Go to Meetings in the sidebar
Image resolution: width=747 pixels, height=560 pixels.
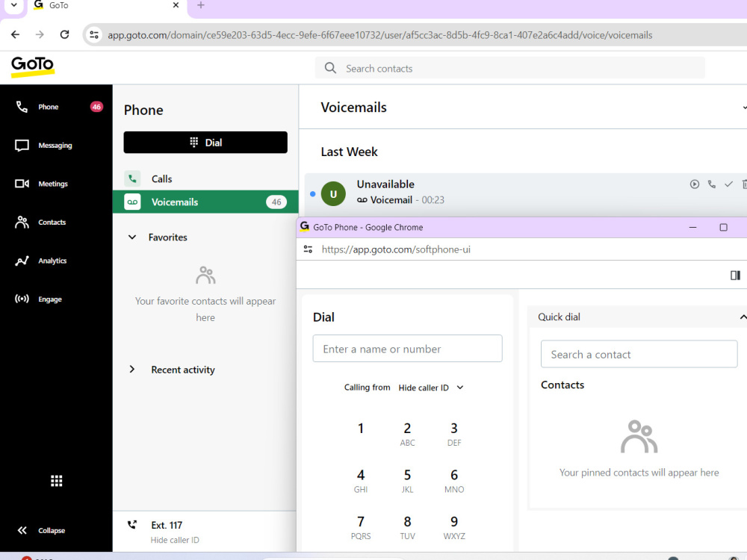coord(56,184)
